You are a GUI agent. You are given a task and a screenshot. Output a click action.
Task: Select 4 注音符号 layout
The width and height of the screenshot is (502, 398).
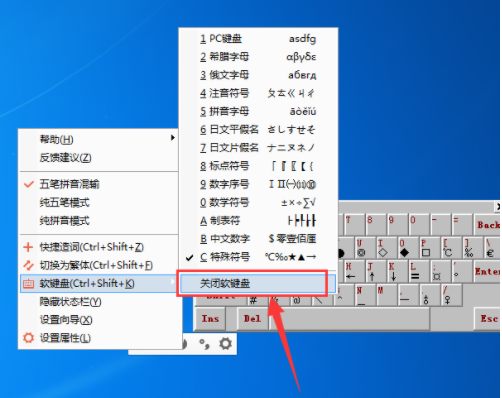(x=258, y=93)
